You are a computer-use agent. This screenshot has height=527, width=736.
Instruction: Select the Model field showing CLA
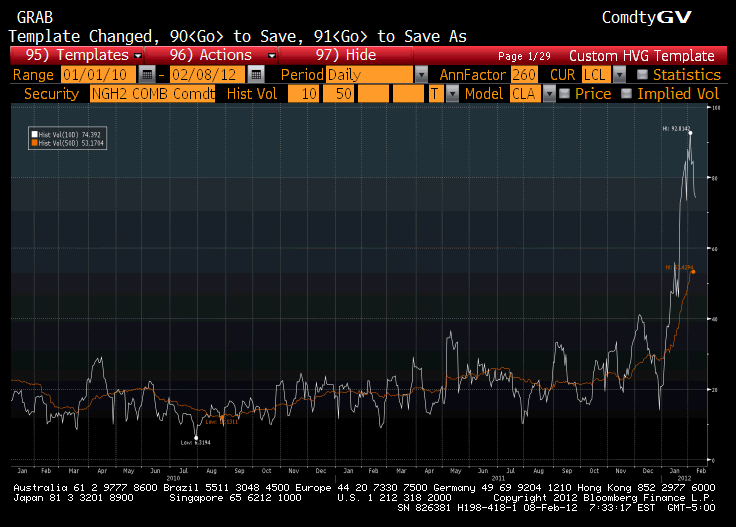coord(526,94)
